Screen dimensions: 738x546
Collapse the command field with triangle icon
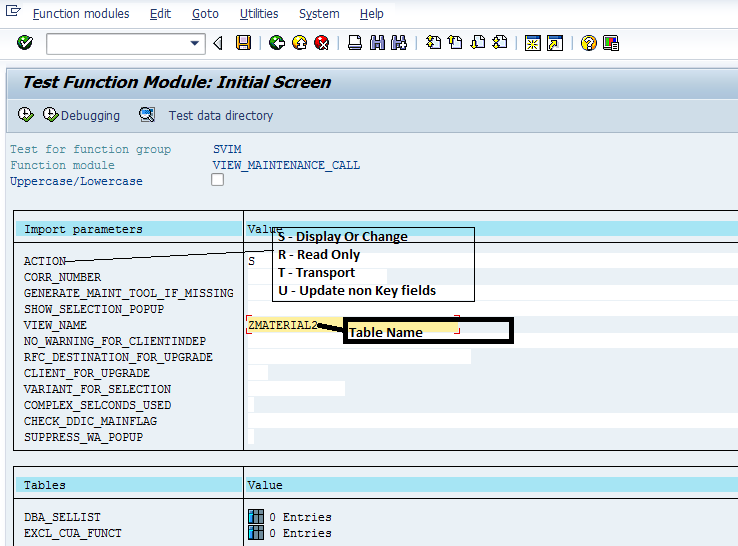(218, 43)
